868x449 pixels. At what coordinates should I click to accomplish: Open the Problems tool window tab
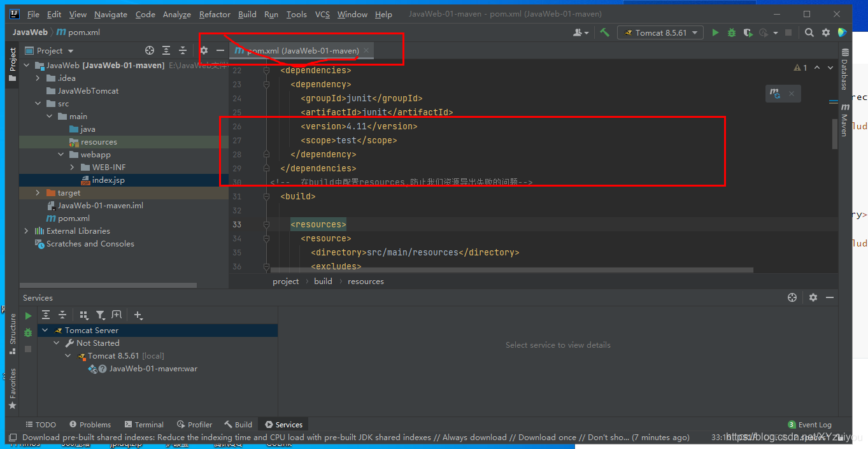pyautogui.click(x=90, y=425)
